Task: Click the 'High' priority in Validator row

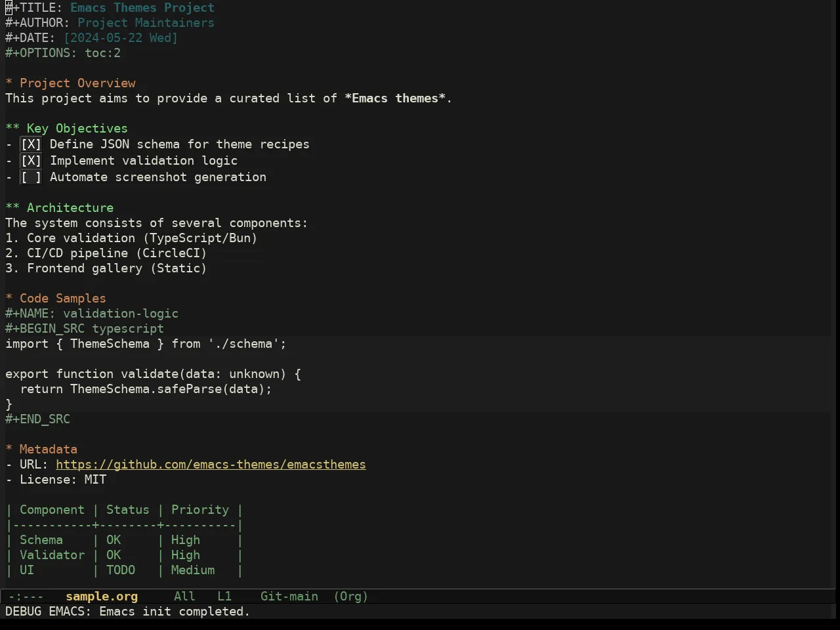Action: pos(186,555)
